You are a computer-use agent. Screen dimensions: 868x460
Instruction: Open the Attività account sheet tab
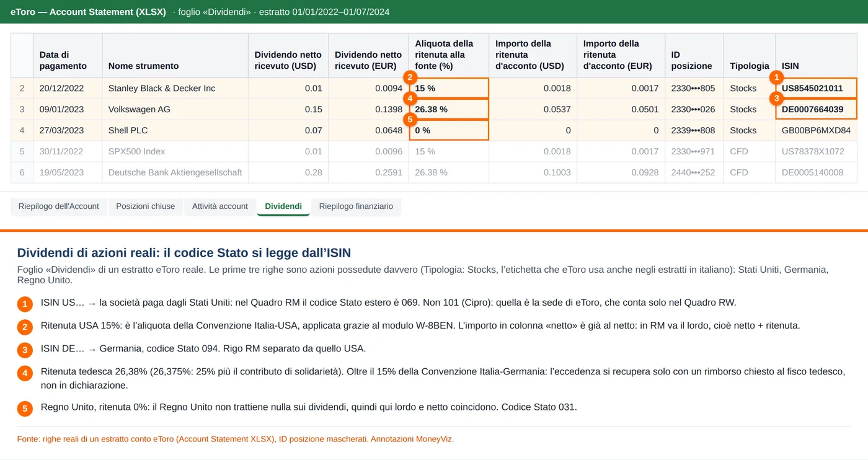coord(220,206)
